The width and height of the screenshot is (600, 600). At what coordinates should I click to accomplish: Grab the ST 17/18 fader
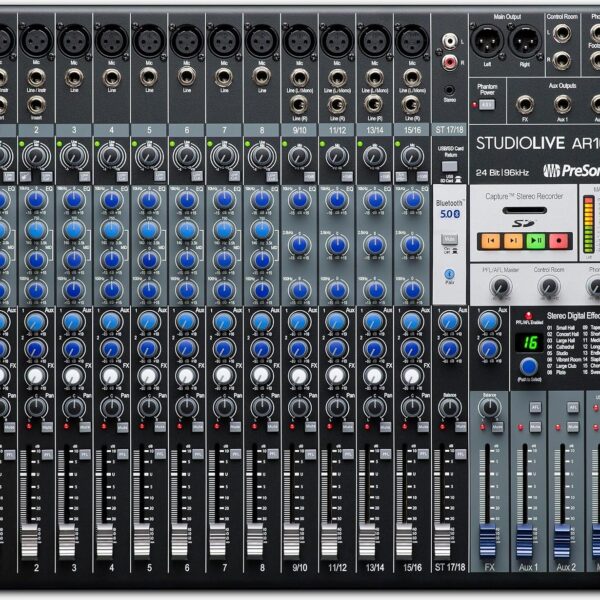coord(443,541)
